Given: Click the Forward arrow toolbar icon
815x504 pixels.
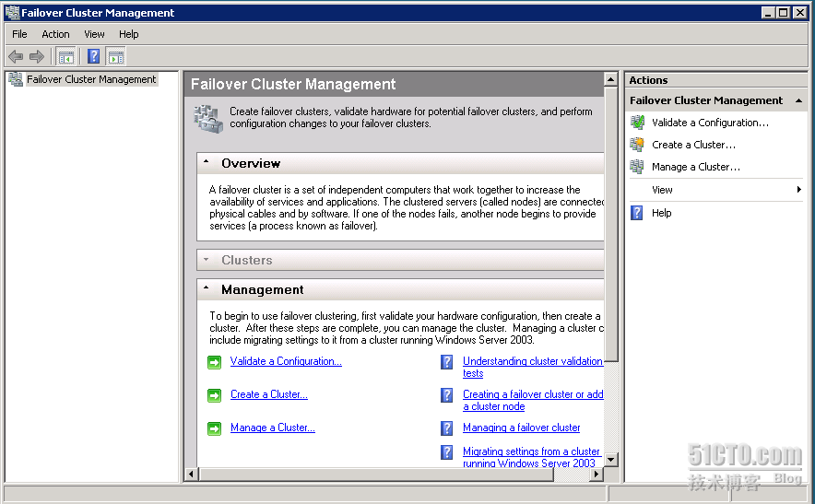Looking at the screenshot, I should tap(37, 56).
